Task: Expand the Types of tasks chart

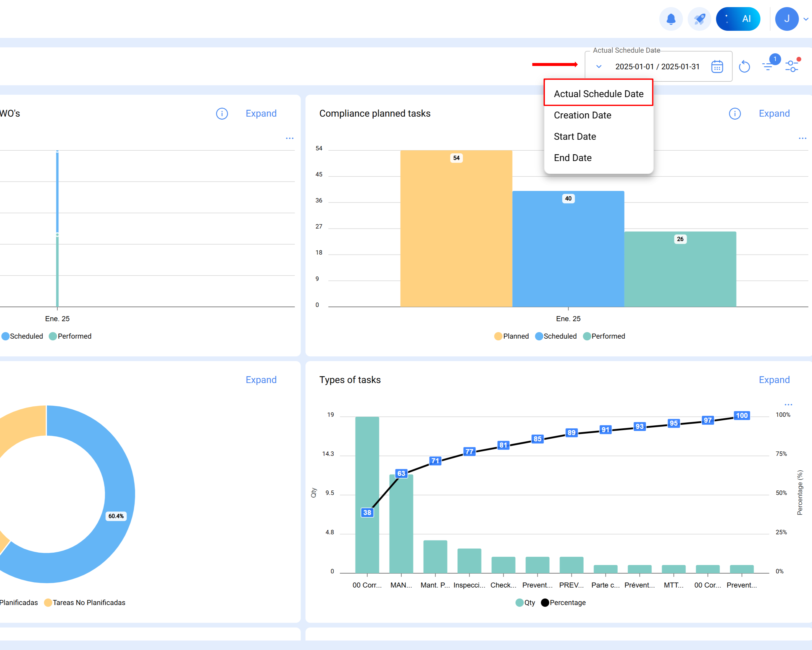Action: point(774,380)
